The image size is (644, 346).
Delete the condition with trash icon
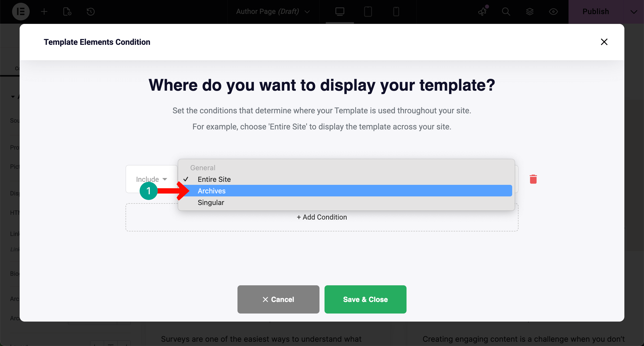[533, 179]
